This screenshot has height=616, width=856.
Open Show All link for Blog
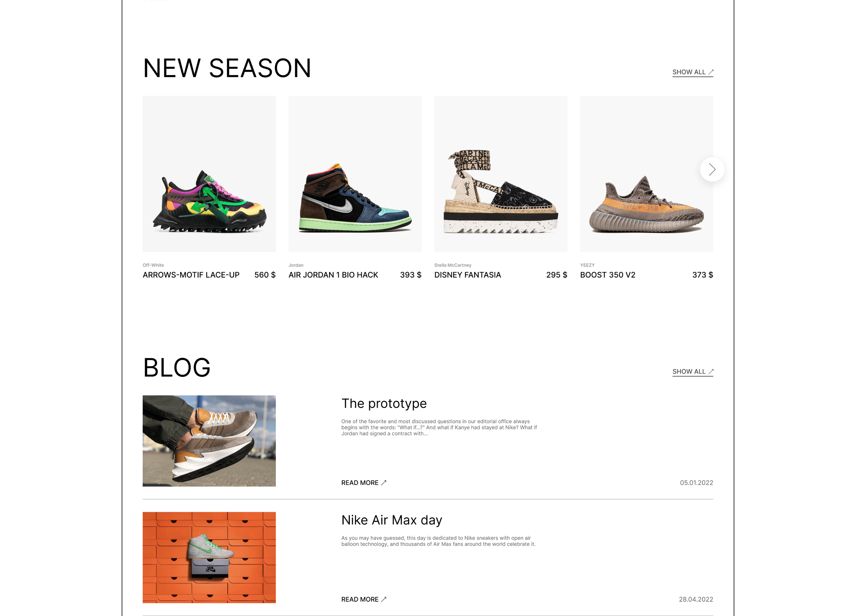coord(693,372)
